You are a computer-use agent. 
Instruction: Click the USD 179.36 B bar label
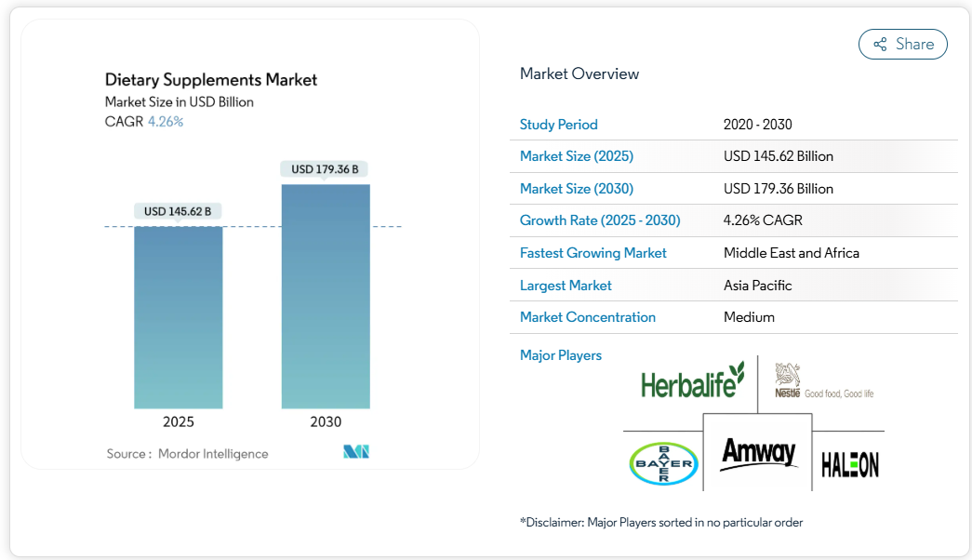click(x=325, y=169)
